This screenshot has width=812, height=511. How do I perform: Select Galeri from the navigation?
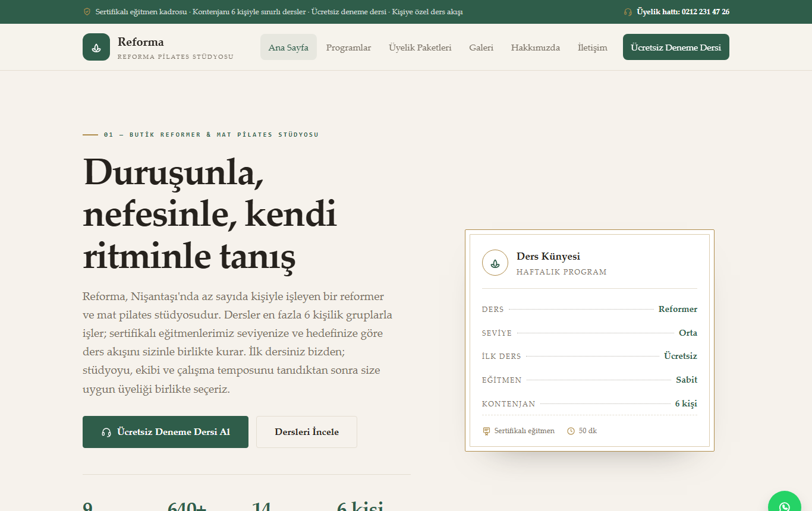pos(481,48)
